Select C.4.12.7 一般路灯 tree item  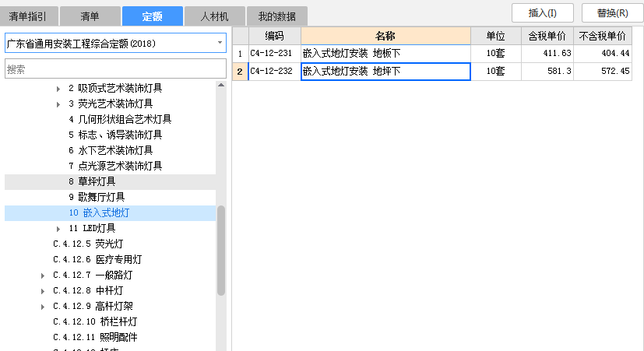pyautogui.click(x=93, y=275)
